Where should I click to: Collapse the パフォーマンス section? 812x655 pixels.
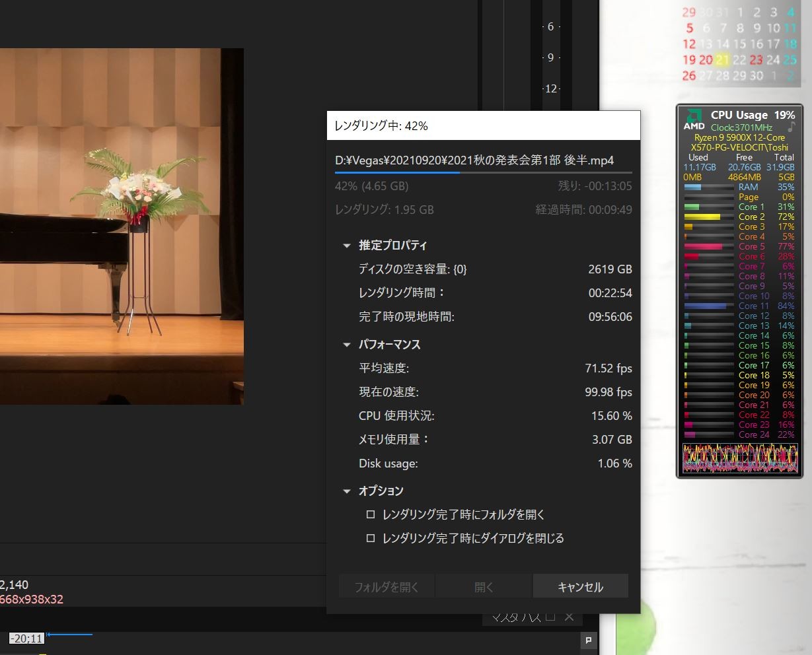[347, 345]
